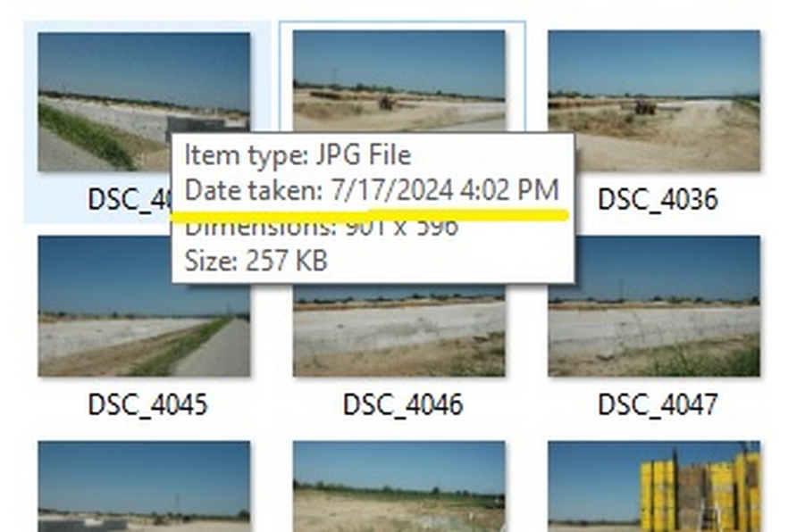Select the DSC_4046 photo thumbnail
This screenshot has width=805, height=532.
[x=398, y=331]
